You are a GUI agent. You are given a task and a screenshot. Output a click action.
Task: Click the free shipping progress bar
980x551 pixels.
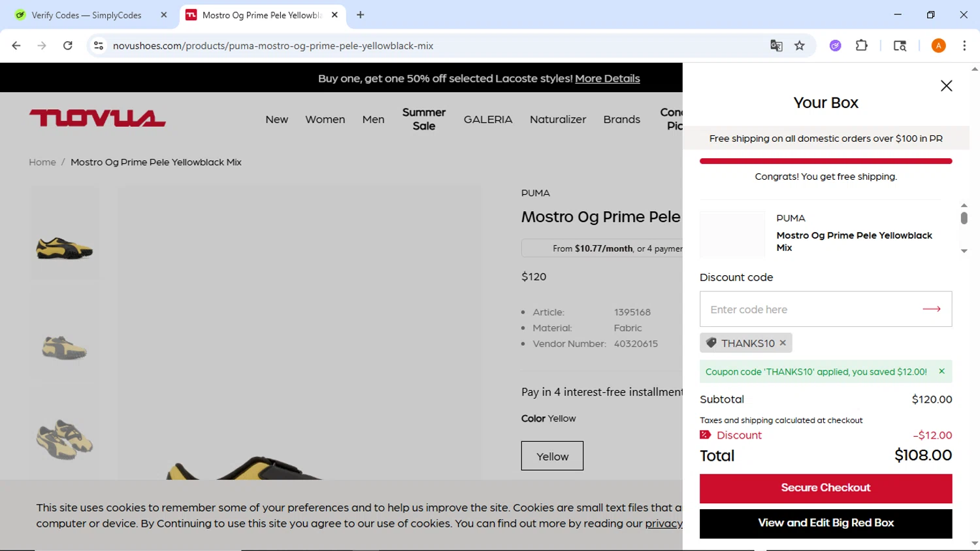pos(826,161)
